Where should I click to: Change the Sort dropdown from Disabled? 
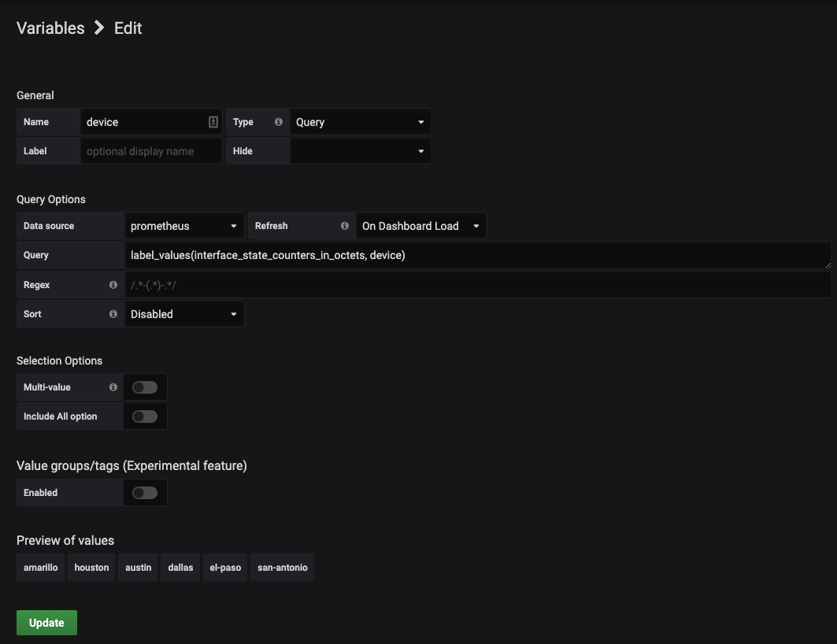(x=183, y=313)
